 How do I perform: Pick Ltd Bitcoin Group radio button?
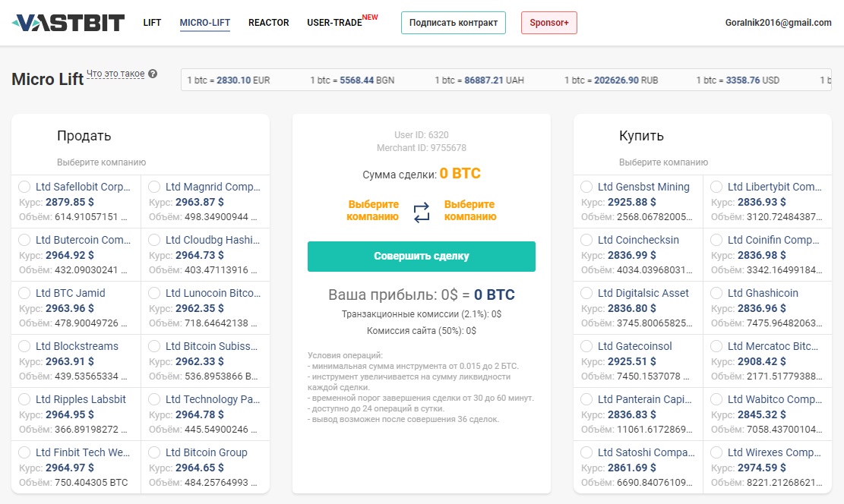pyautogui.click(x=154, y=452)
